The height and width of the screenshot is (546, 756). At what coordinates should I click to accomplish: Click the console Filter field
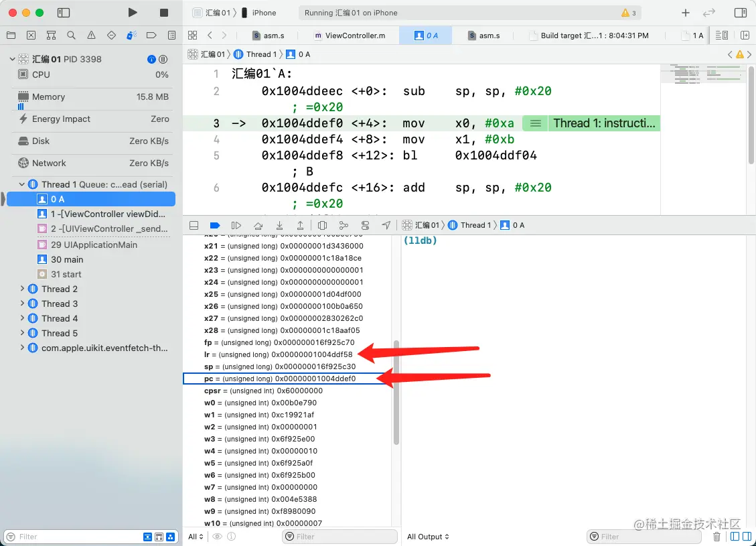tap(644, 537)
